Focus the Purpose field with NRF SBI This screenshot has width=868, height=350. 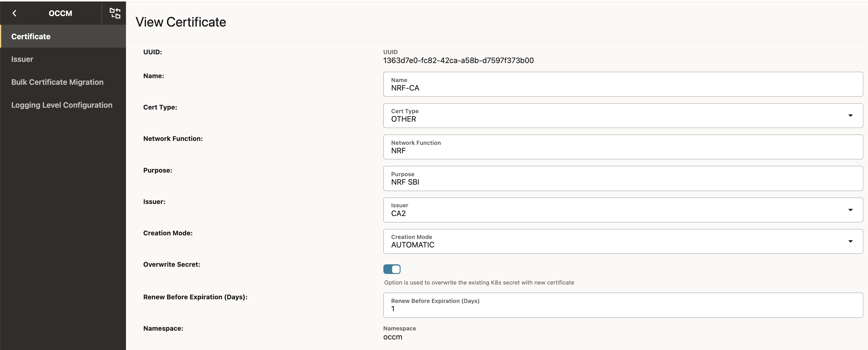(623, 179)
